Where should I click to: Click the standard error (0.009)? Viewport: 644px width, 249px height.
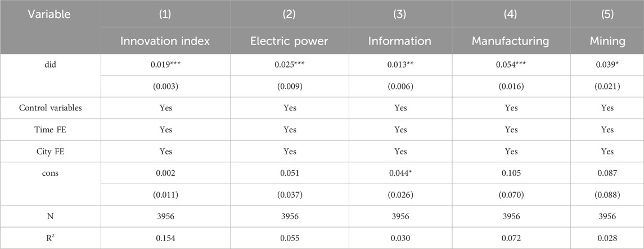(290, 87)
